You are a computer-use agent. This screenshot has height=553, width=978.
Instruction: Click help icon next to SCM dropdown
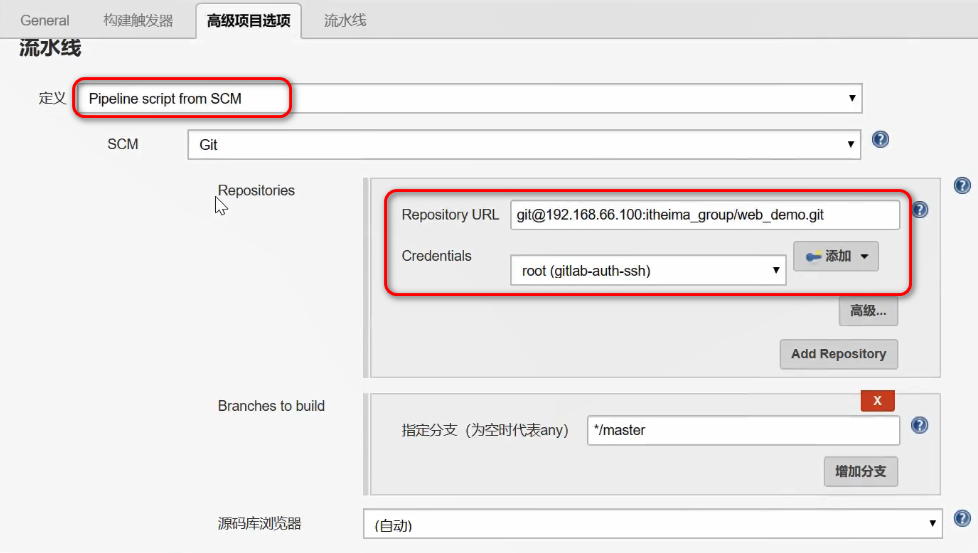click(880, 139)
